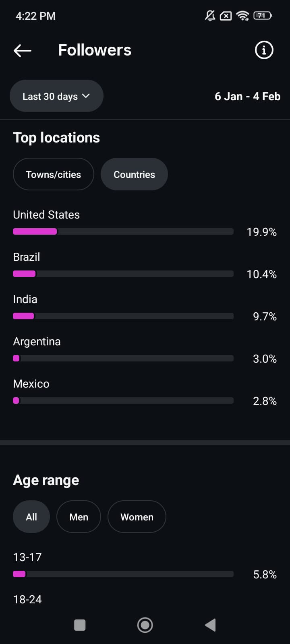Viewport: 290px width, 644px height.
Task: Tap the back arrow icon
Action: point(23,50)
